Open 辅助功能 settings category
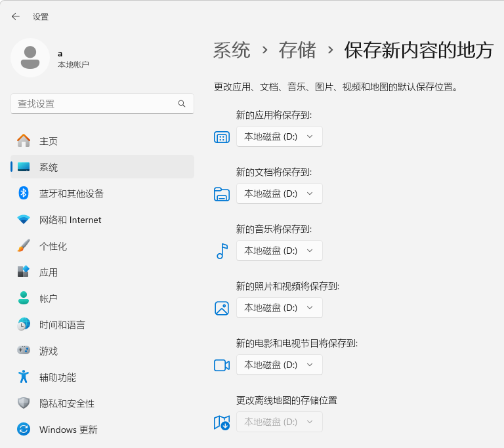Image resolution: width=504 pixels, height=448 pixels. (102, 377)
